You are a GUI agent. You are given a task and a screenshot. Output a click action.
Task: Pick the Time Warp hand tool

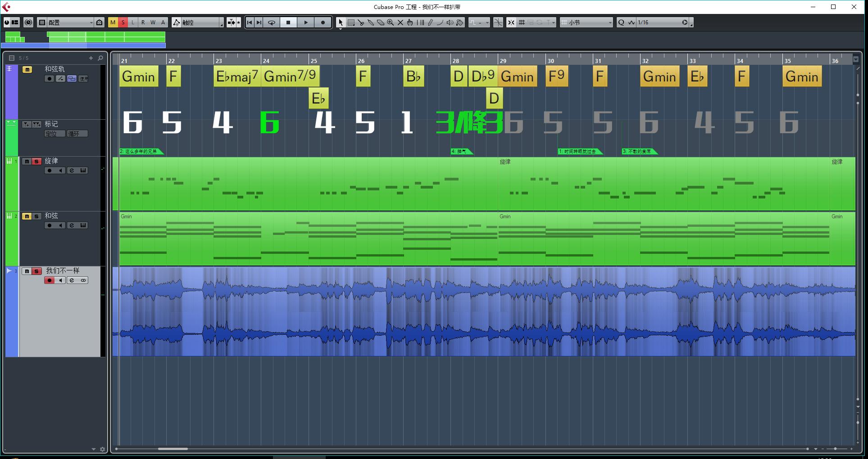[x=410, y=22]
